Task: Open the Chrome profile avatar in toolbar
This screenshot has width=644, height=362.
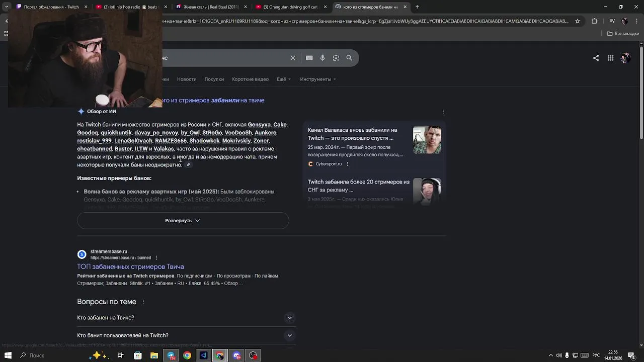Action: pyautogui.click(x=624, y=21)
